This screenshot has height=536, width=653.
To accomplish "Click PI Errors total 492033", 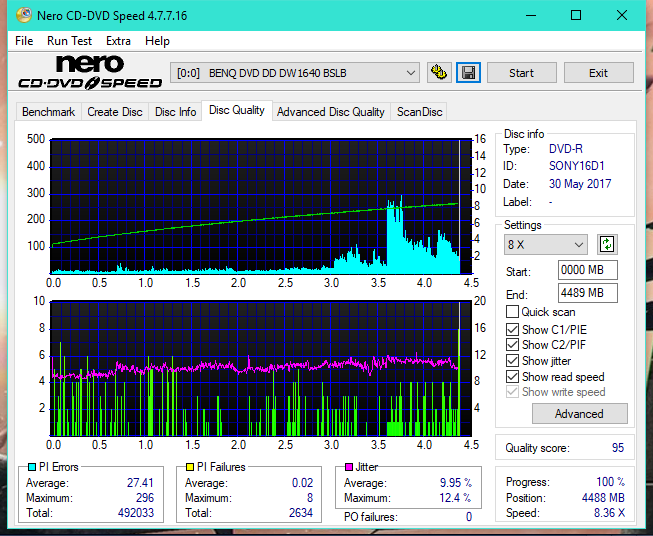I will 136,512.
